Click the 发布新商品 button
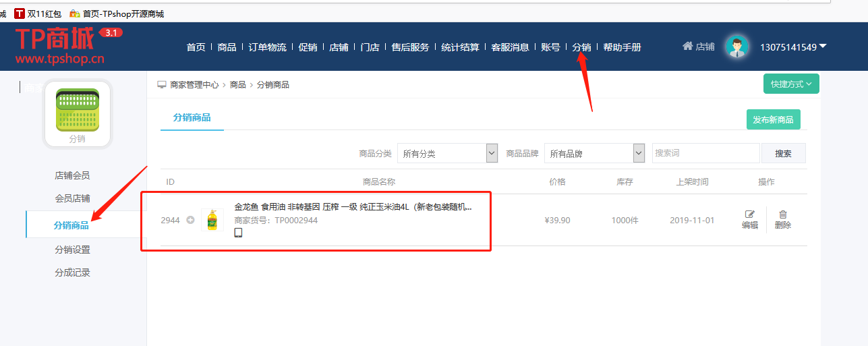 coord(773,119)
